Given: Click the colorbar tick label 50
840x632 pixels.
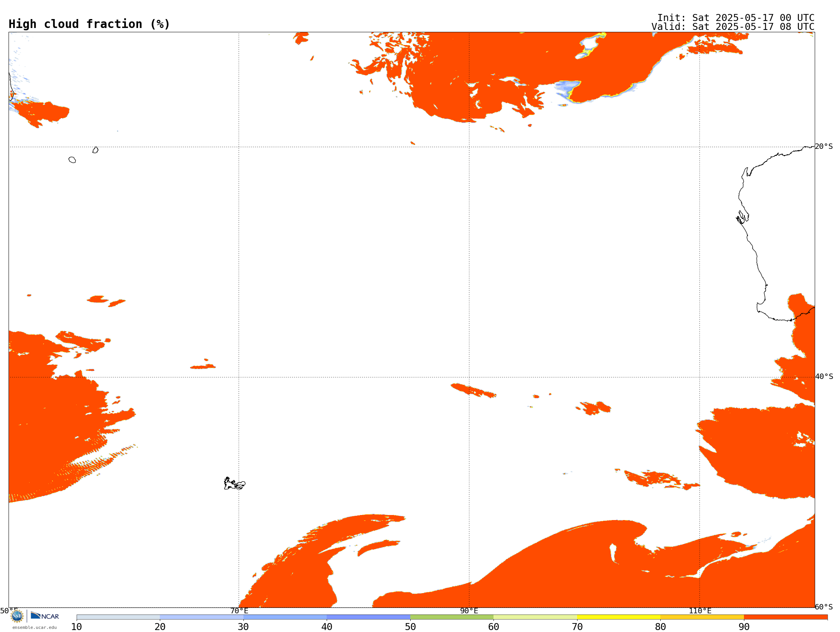Looking at the screenshot, I should pos(410,627).
